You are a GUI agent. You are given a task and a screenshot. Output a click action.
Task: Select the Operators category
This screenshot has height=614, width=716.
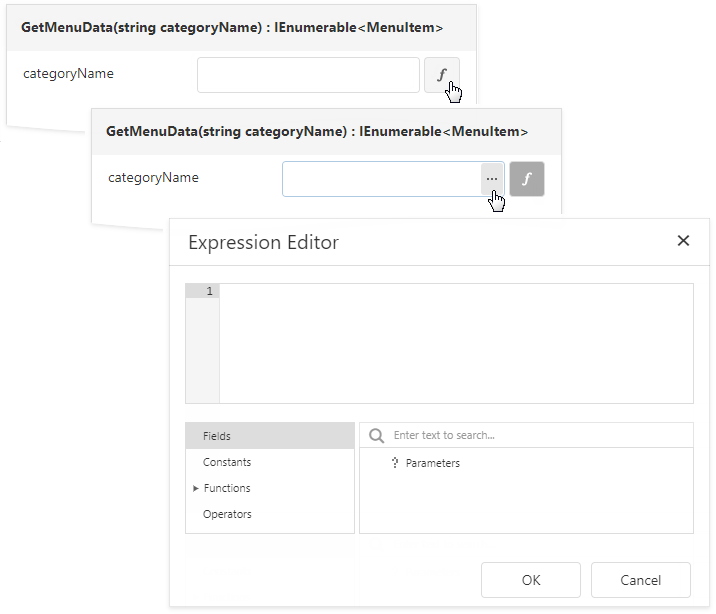[x=227, y=514]
